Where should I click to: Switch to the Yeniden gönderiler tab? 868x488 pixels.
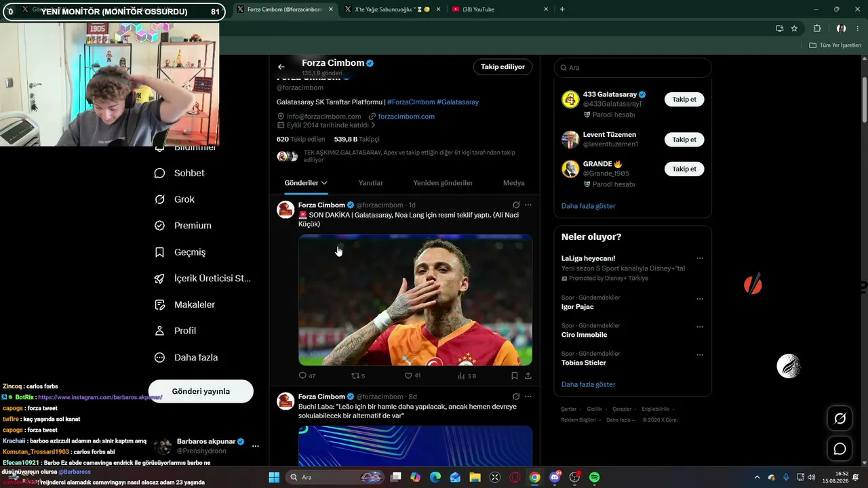coord(443,183)
